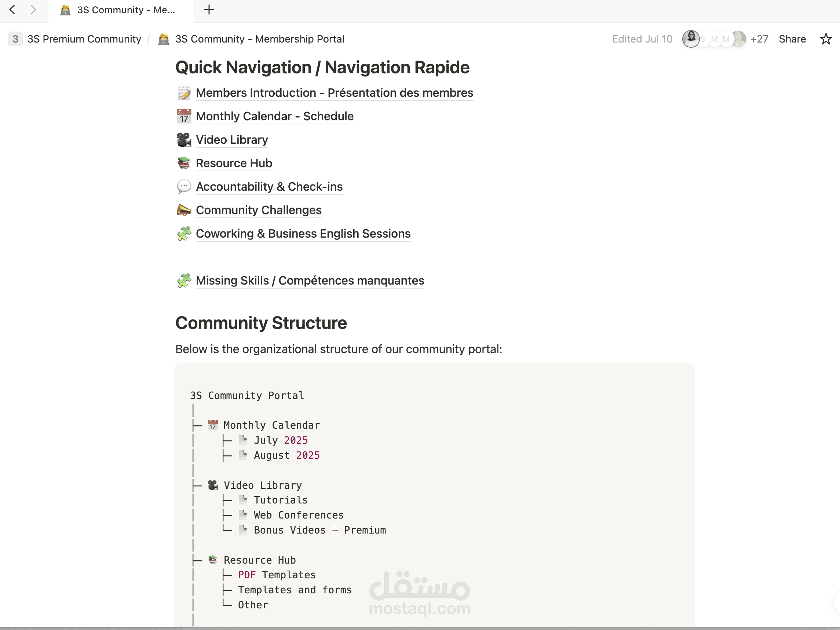Viewport: 840px width, 630px height.
Task: Open Accountability & Check-ins link
Action: tap(269, 187)
